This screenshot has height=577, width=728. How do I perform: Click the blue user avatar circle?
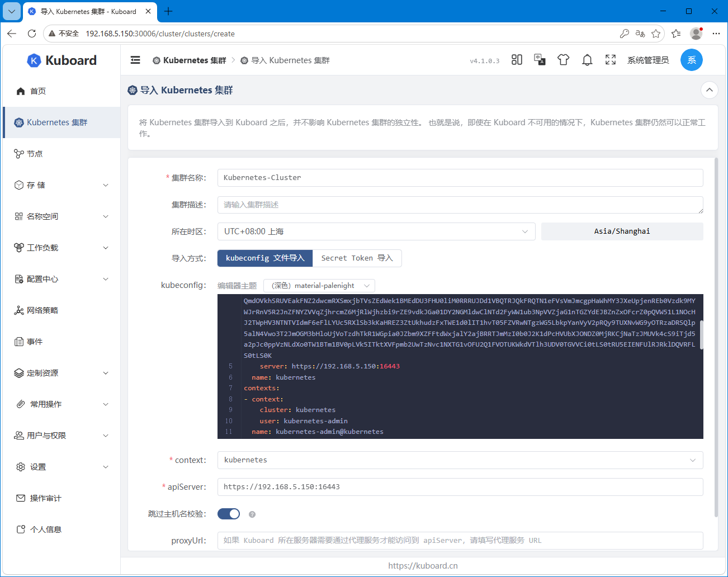[x=692, y=60]
